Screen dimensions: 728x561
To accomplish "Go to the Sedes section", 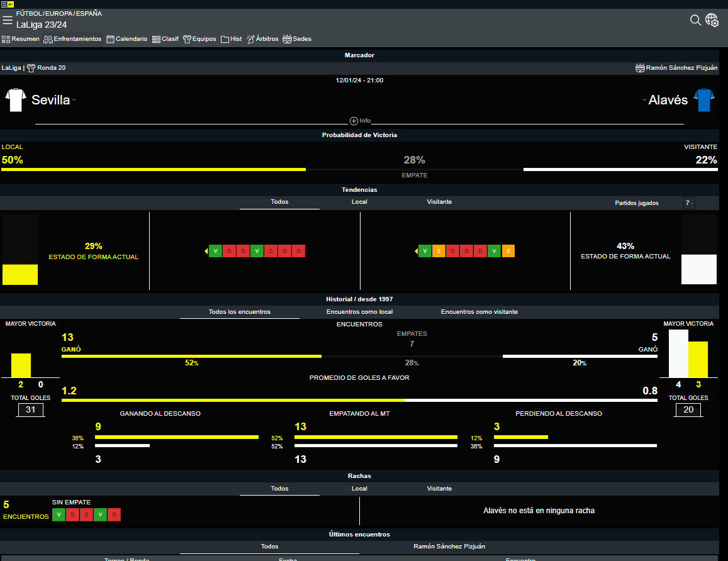I will tap(297, 39).
